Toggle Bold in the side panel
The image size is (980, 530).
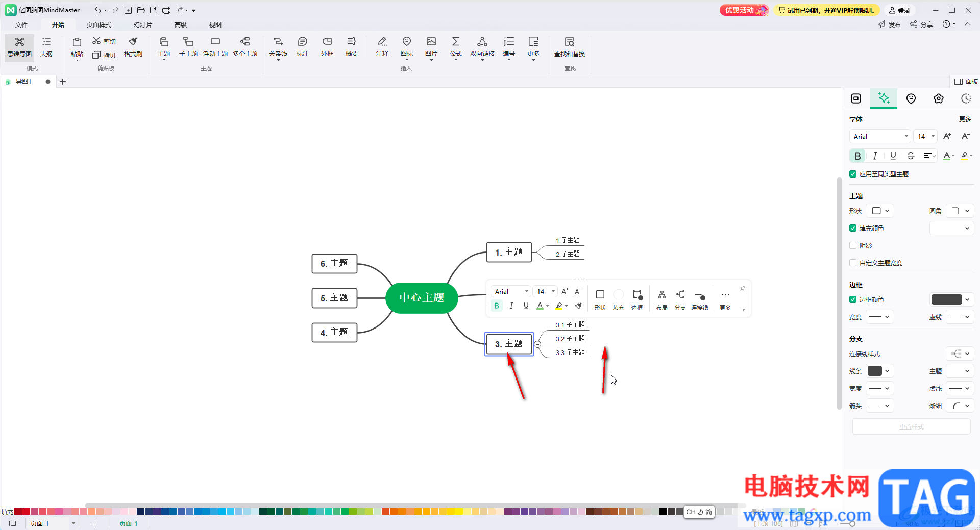857,156
